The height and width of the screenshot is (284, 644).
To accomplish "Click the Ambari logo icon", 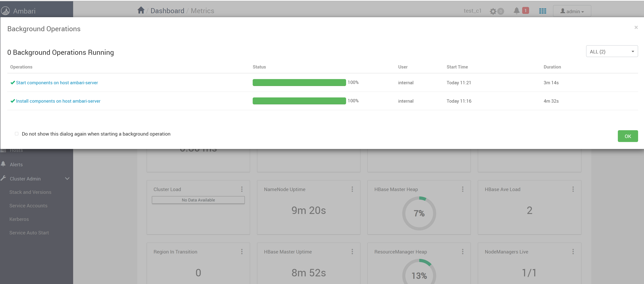I will coord(6,11).
